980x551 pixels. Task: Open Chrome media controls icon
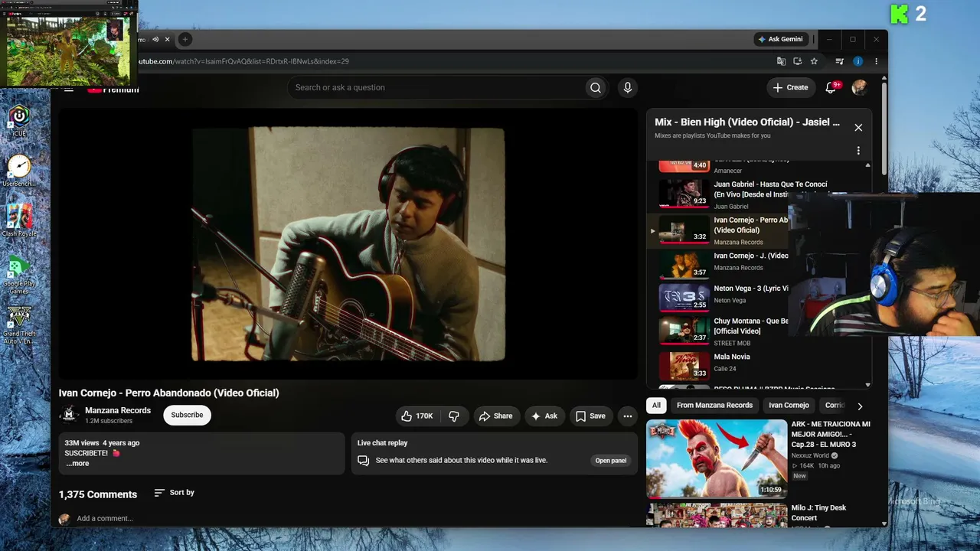tap(840, 61)
